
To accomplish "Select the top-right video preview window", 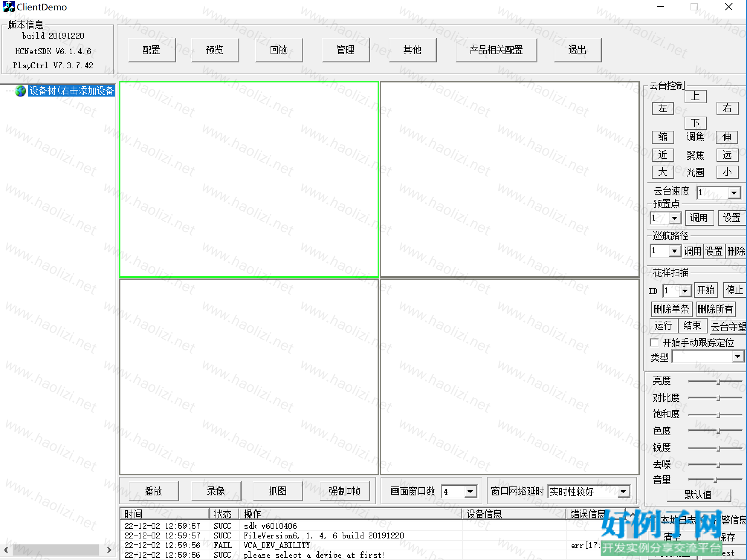I will [510, 179].
